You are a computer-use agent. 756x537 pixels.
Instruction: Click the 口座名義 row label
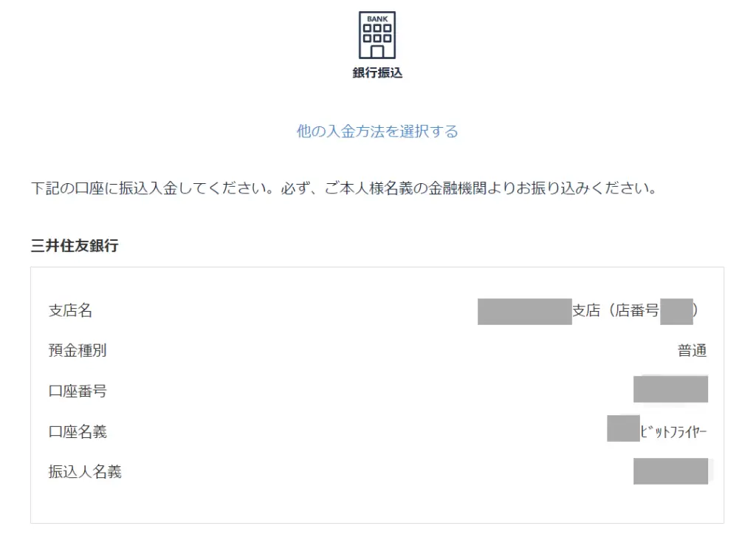[78, 431]
